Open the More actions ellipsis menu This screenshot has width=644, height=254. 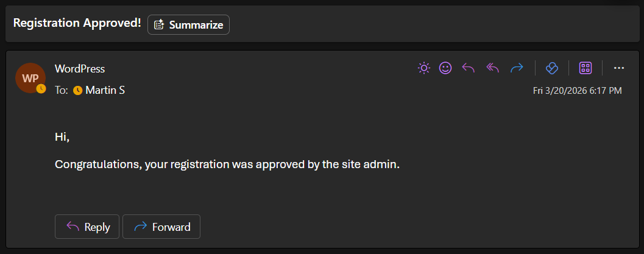tap(619, 68)
